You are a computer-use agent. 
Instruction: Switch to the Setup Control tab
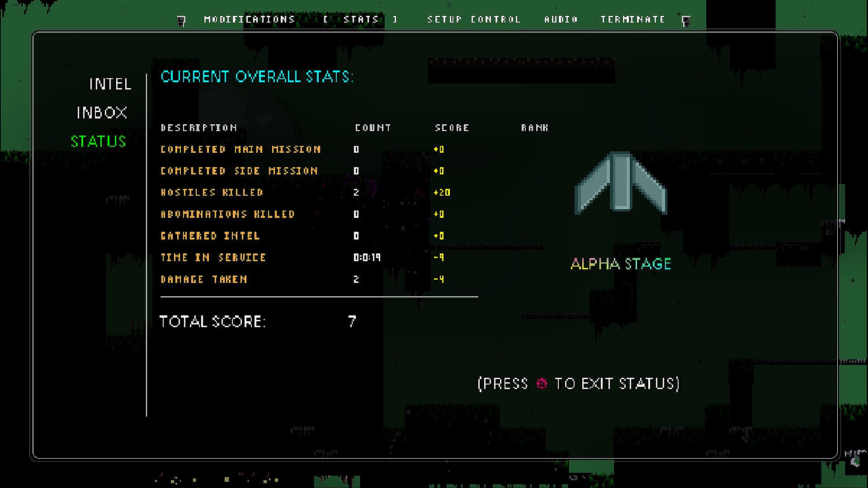pyautogui.click(x=474, y=19)
